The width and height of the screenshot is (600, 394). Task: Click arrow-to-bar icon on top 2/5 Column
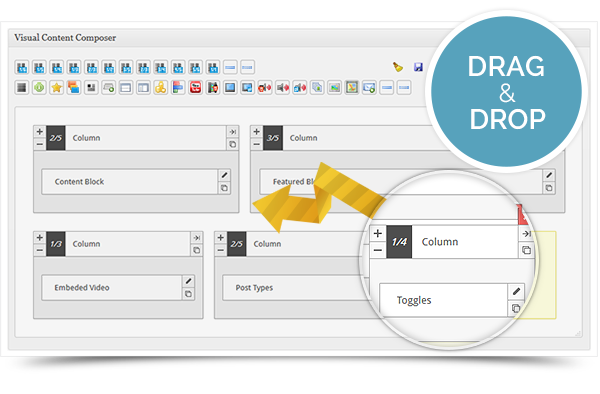233,132
